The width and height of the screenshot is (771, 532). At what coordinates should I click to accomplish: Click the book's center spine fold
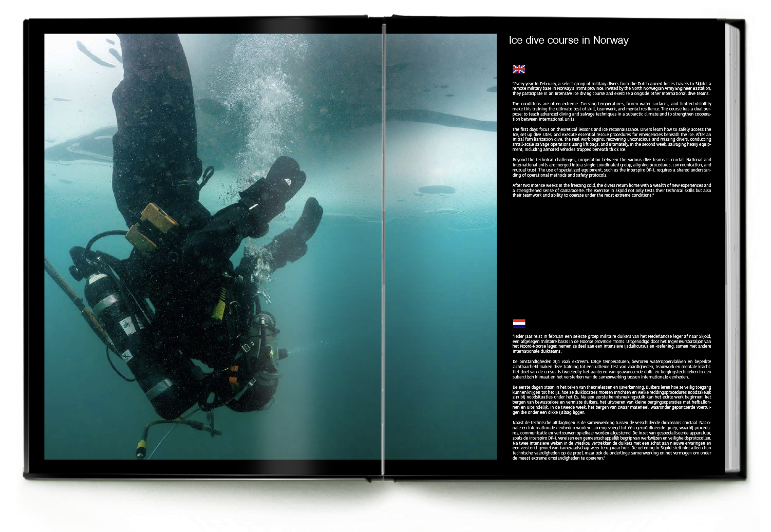383,246
